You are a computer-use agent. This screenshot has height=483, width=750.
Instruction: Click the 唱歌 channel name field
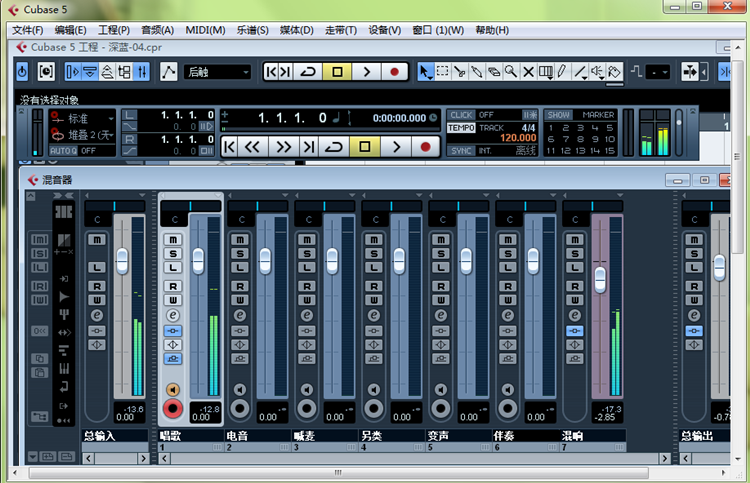(x=191, y=436)
